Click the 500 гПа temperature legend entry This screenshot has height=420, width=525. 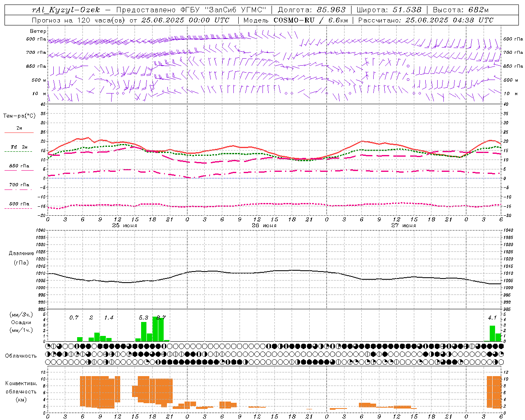pyautogui.click(x=19, y=204)
